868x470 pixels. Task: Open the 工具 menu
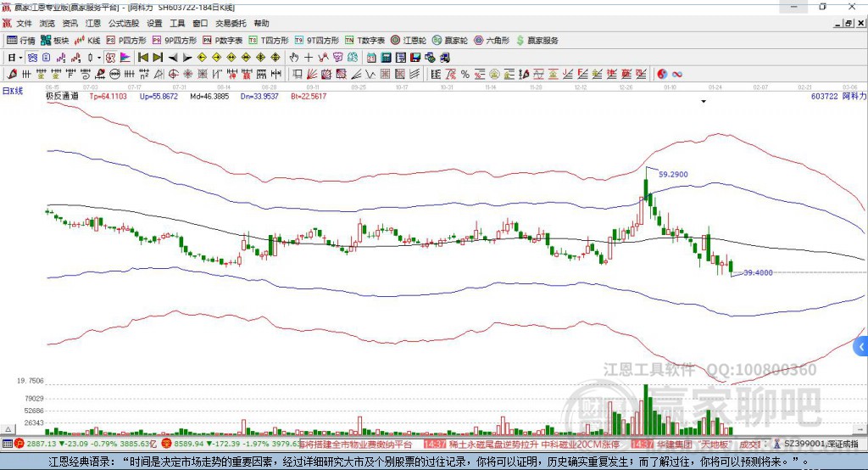pyautogui.click(x=177, y=23)
